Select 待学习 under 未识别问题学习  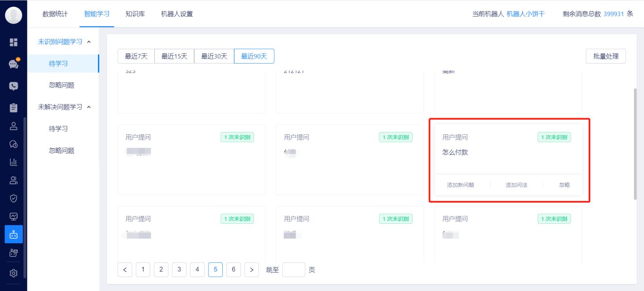[63, 64]
